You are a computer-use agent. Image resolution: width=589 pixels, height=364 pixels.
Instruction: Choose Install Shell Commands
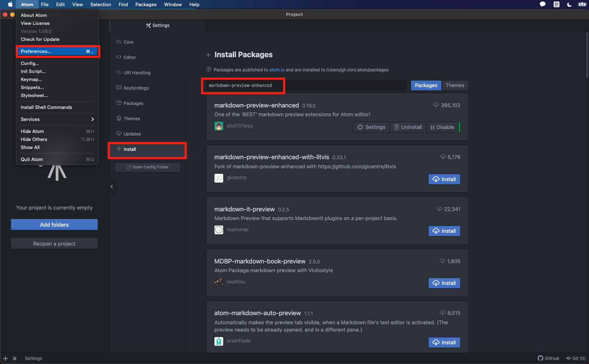[x=57, y=107]
